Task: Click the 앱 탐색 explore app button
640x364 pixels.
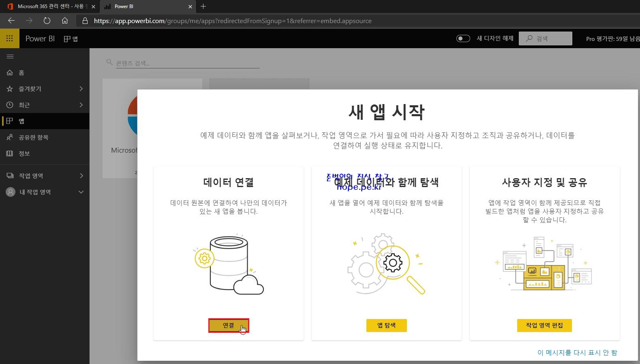Action: tap(386, 326)
